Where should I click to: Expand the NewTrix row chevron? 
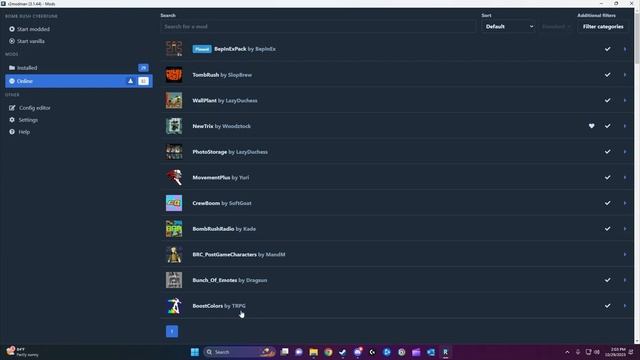click(x=625, y=126)
